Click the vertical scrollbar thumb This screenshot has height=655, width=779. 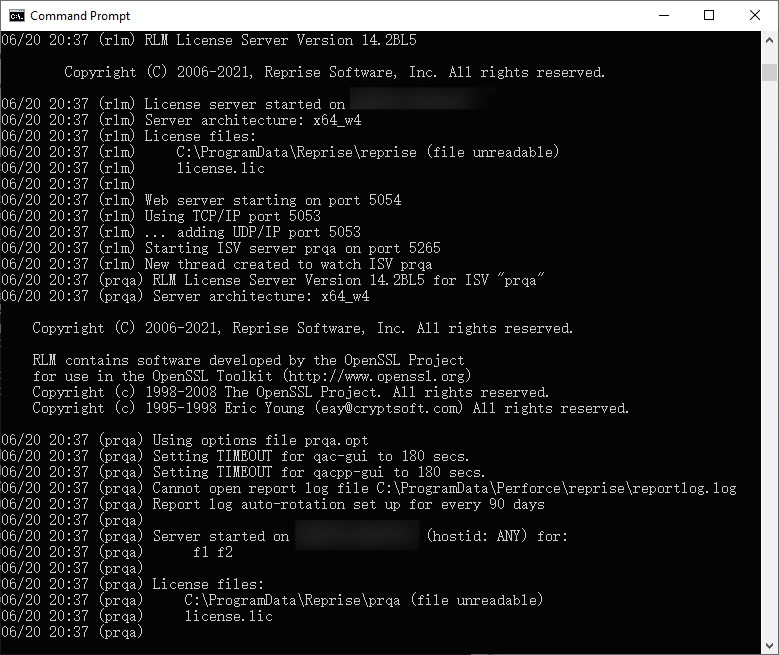769,72
